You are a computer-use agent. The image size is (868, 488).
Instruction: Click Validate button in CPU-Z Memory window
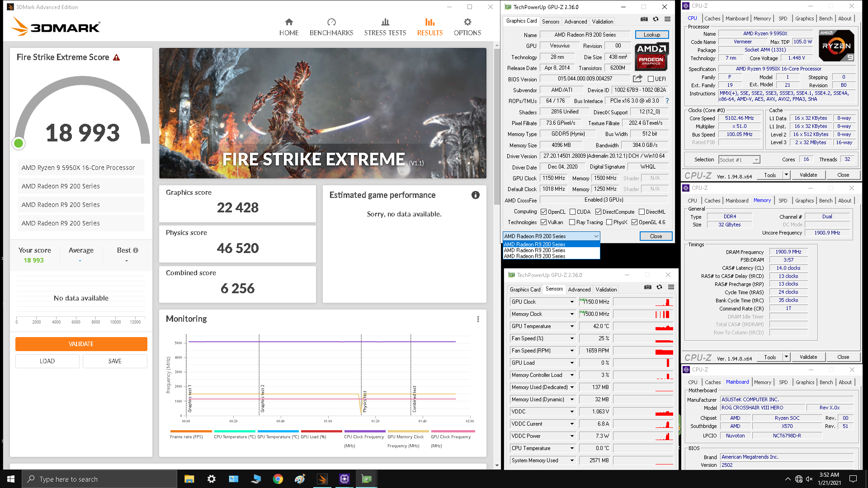[808, 357]
